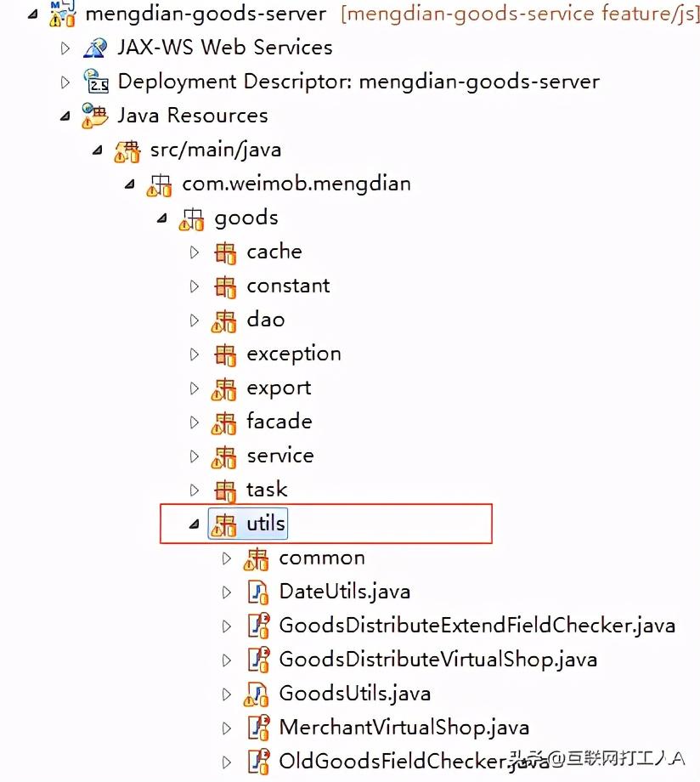Select the facade package
Viewport: 700px width, 782px height.
coord(279,422)
